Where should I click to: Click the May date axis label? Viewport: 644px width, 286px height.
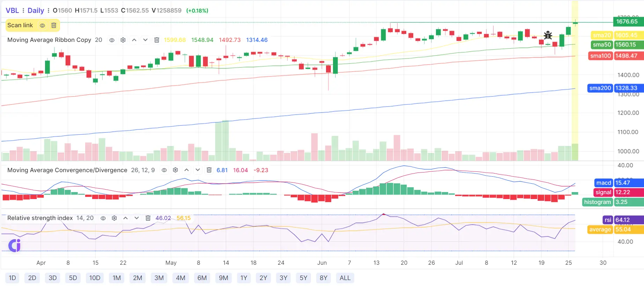pyautogui.click(x=171, y=263)
